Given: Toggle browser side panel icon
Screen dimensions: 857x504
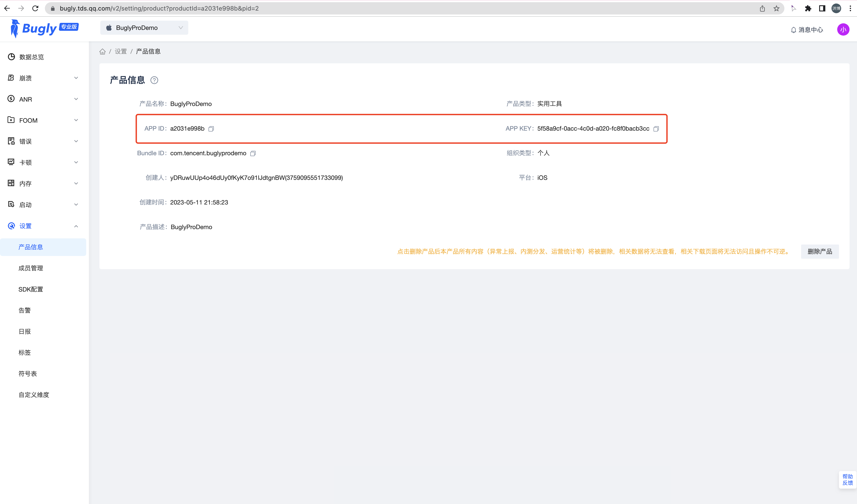Looking at the screenshot, I should (x=822, y=9).
